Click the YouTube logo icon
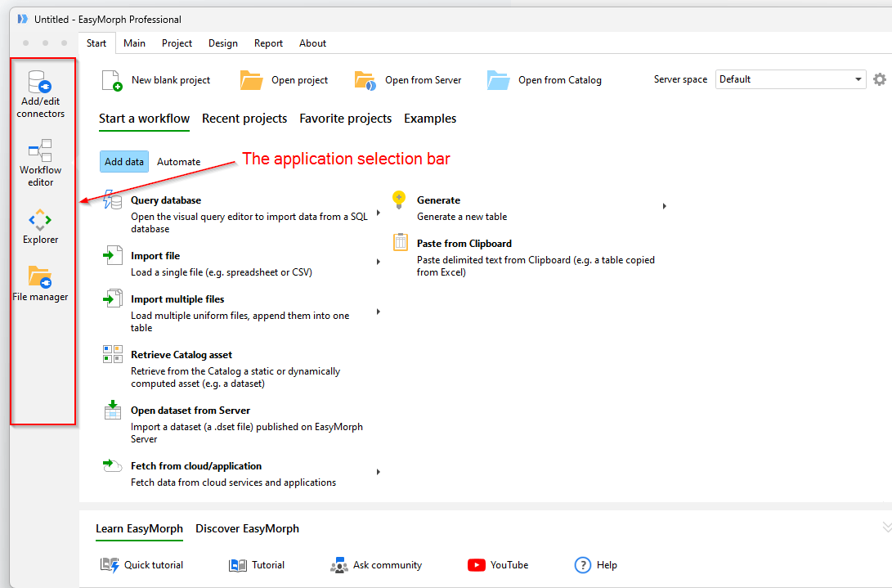 (476, 564)
